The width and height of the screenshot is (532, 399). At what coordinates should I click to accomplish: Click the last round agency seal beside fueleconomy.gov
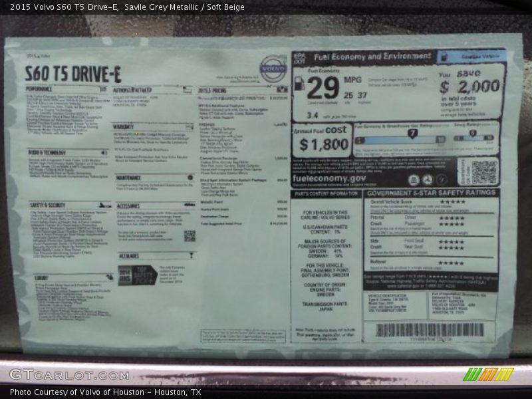pos(442,180)
